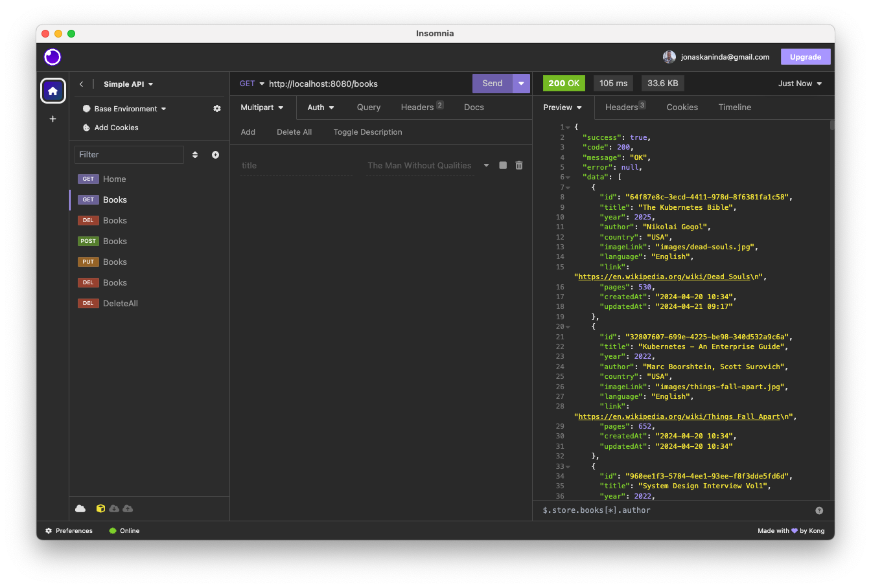Switch to the request Headers tab
The image size is (871, 588).
(422, 107)
